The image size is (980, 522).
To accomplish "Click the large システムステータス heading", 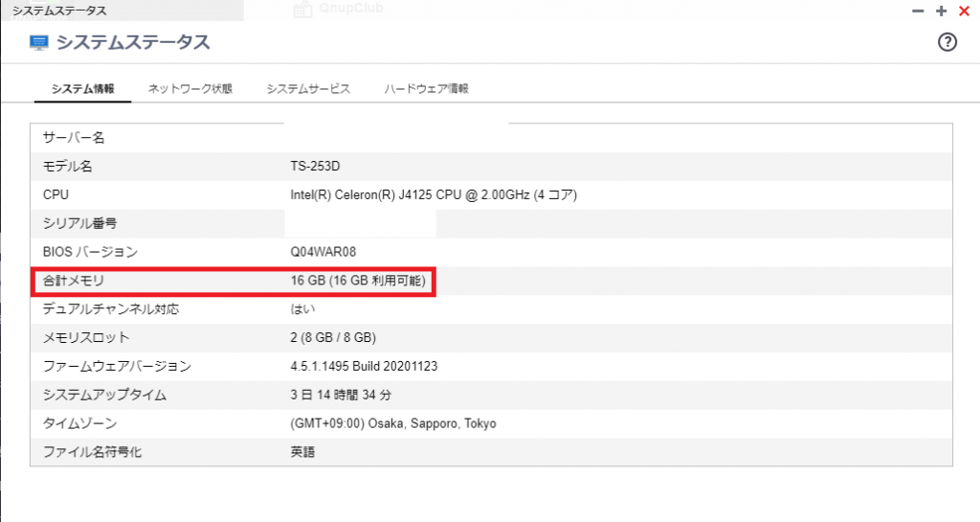I will click(x=133, y=42).
